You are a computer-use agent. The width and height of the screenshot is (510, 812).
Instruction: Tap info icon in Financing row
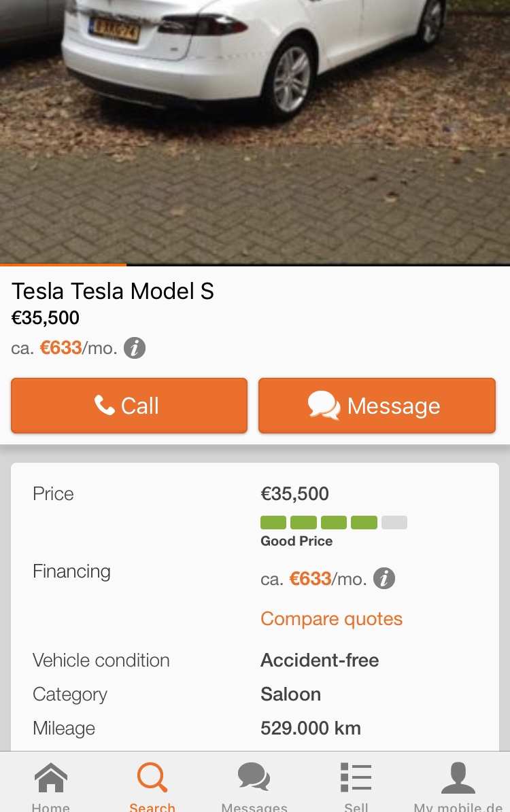click(384, 579)
